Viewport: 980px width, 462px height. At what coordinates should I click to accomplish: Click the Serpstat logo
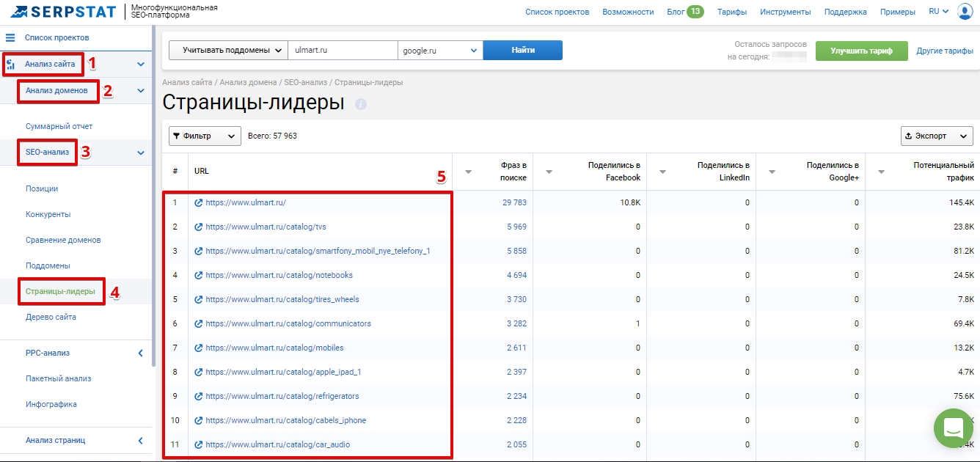click(x=62, y=12)
